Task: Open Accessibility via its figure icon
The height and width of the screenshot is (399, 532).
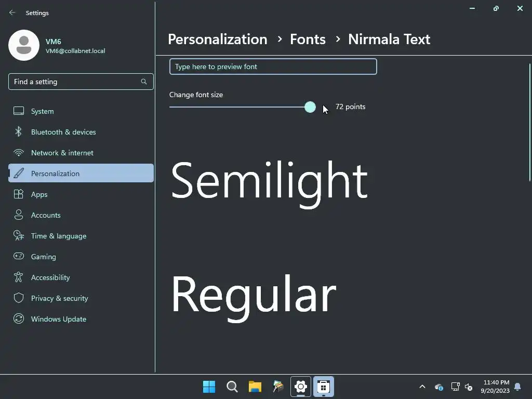Action: [x=19, y=277]
